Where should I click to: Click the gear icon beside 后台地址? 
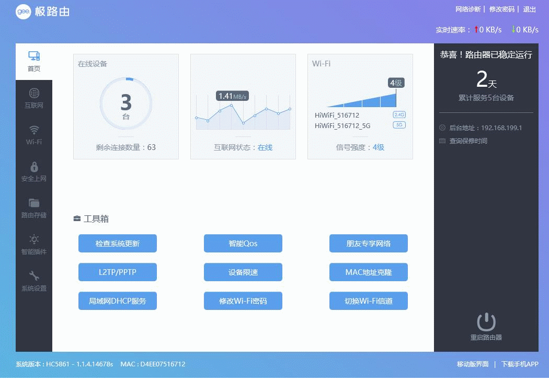(x=442, y=128)
